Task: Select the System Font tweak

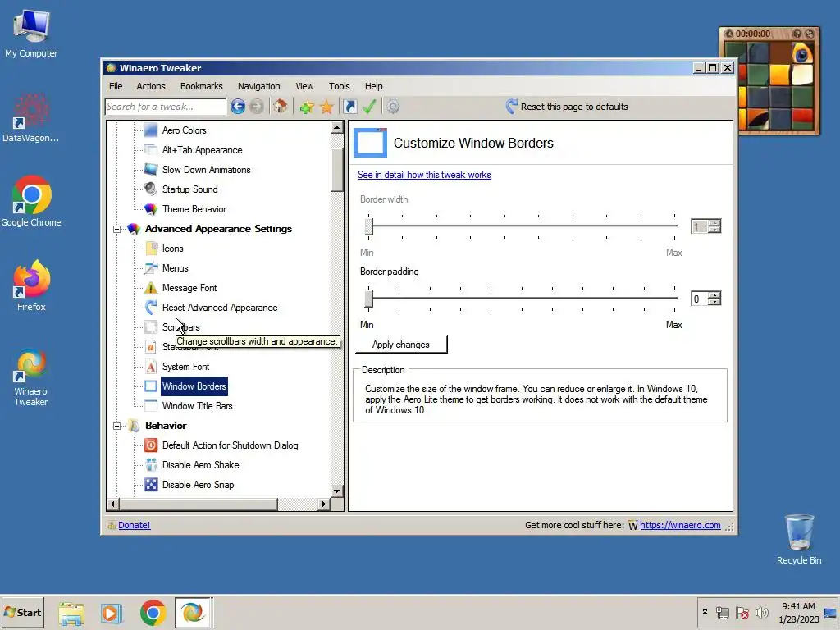Action: point(186,367)
